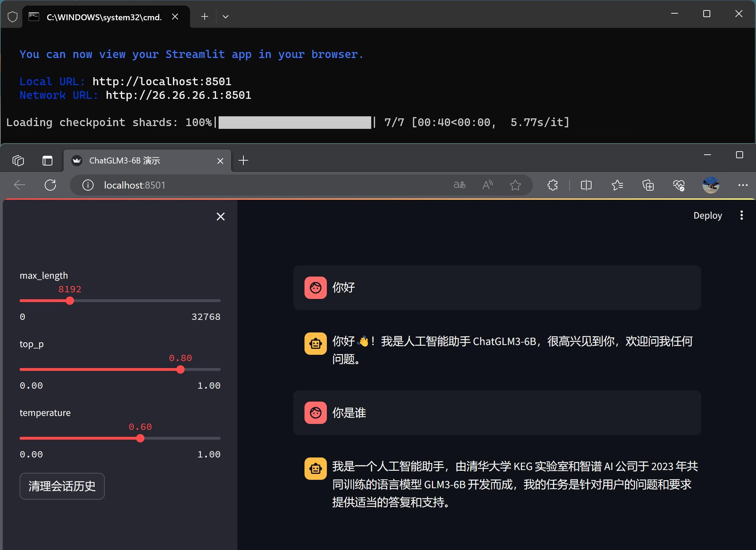The height and width of the screenshot is (550, 756).
Task: Click the Network URL http://26.26.26.1:8501 text
Action: (x=178, y=95)
